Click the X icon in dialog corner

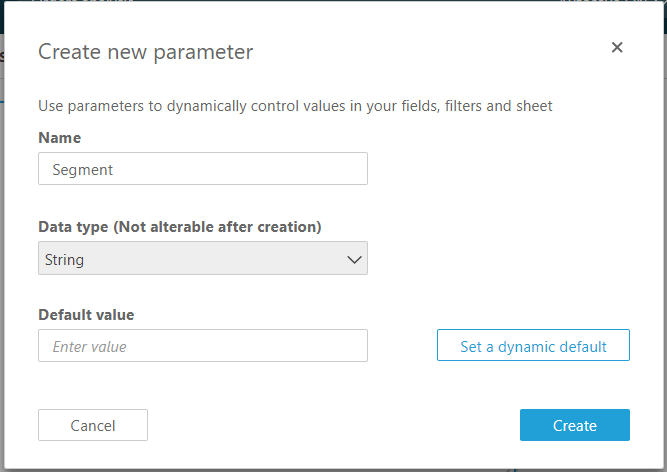pyautogui.click(x=617, y=47)
